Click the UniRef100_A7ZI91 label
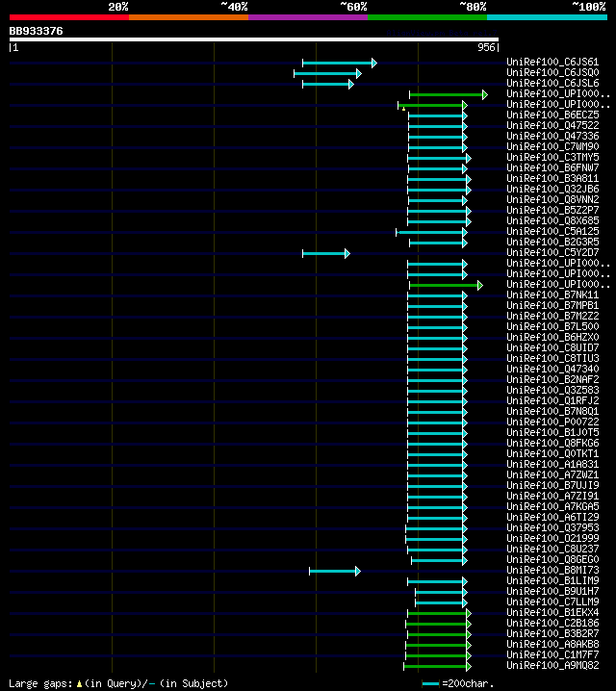The width and height of the screenshot is (616, 691). [552, 496]
